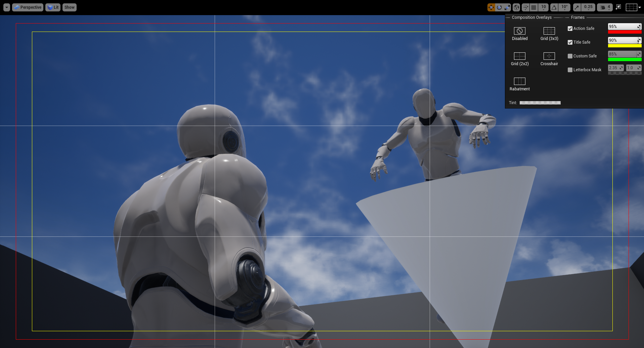Image resolution: width=644 pixels, height=348 pixels.
Task: Uncheck the Action Safe frame
Action: point(570,29)
